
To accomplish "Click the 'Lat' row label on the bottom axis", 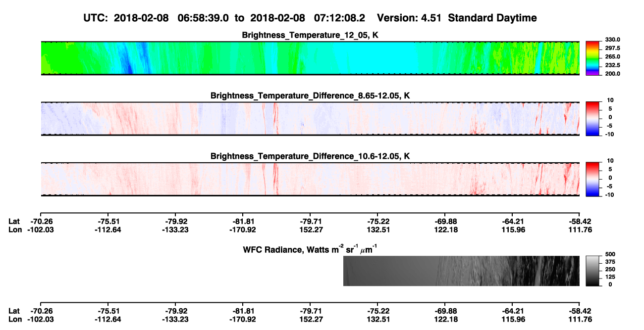I will pyautogui.click(x=14, y=311).
